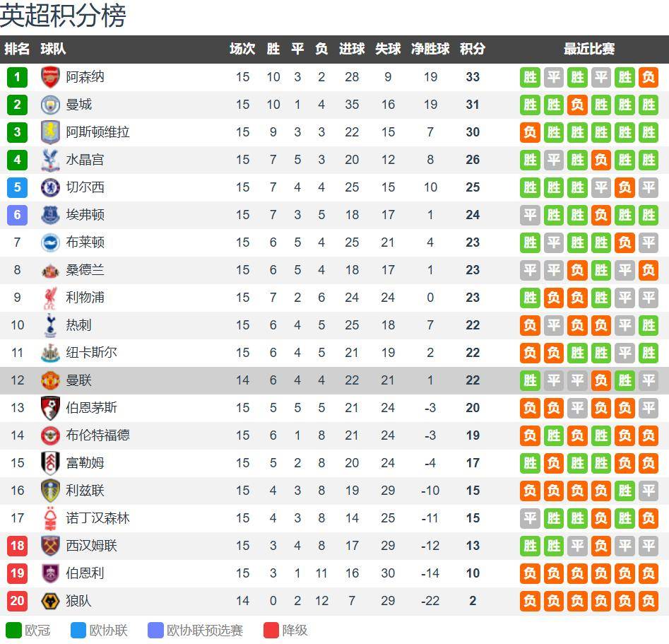
Task: Click the Arsenal club crest icon
Action: click(50, 77)
